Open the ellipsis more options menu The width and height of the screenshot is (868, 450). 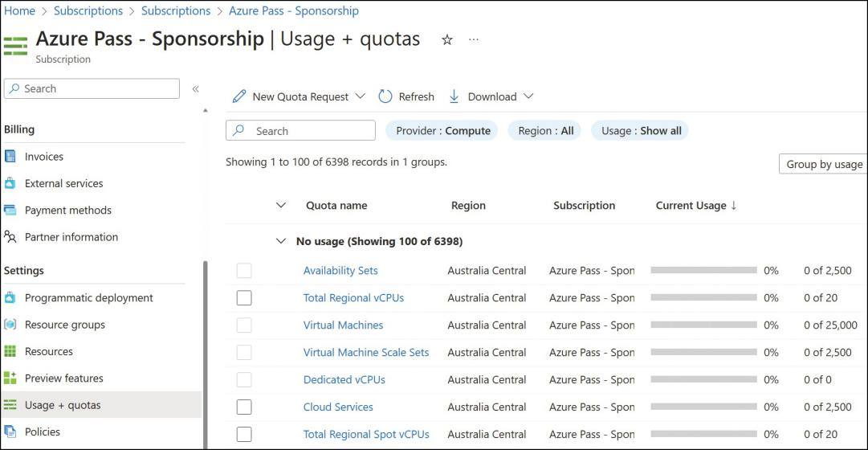tap(473, 40)
